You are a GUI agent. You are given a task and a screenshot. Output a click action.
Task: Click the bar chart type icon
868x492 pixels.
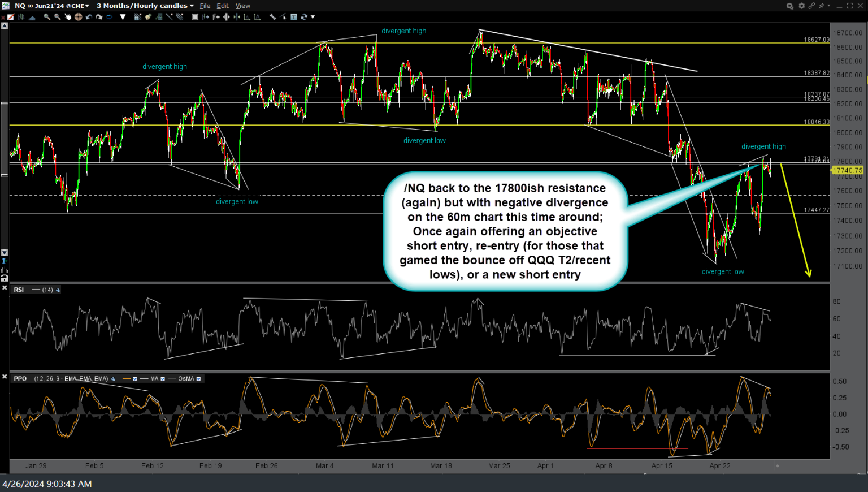(21, 17)
